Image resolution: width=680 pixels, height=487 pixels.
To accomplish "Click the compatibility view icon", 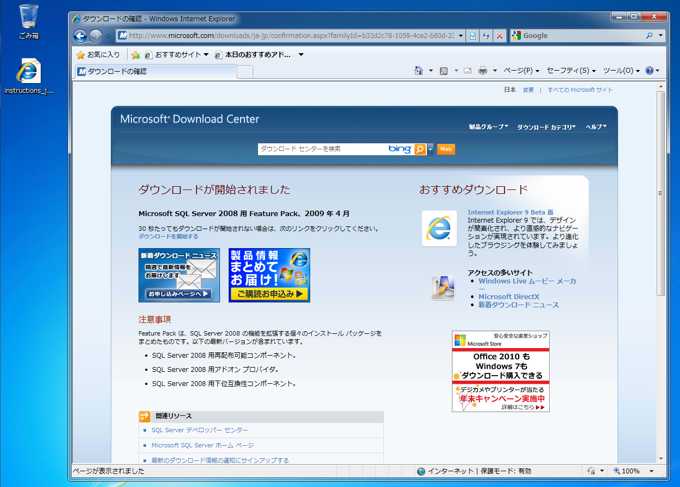I will point(473,36).
